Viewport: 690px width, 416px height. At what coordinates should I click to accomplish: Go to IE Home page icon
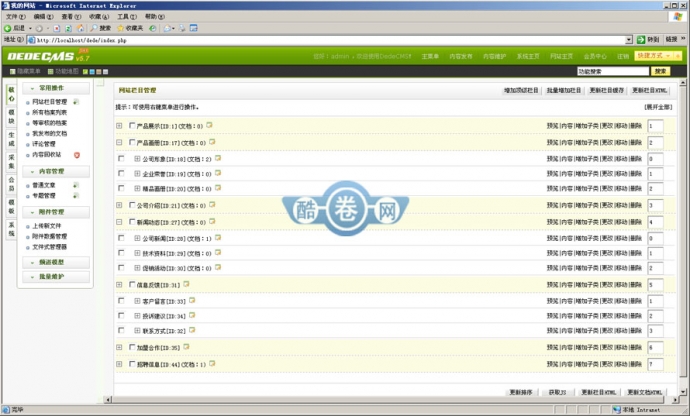(81, 28)
